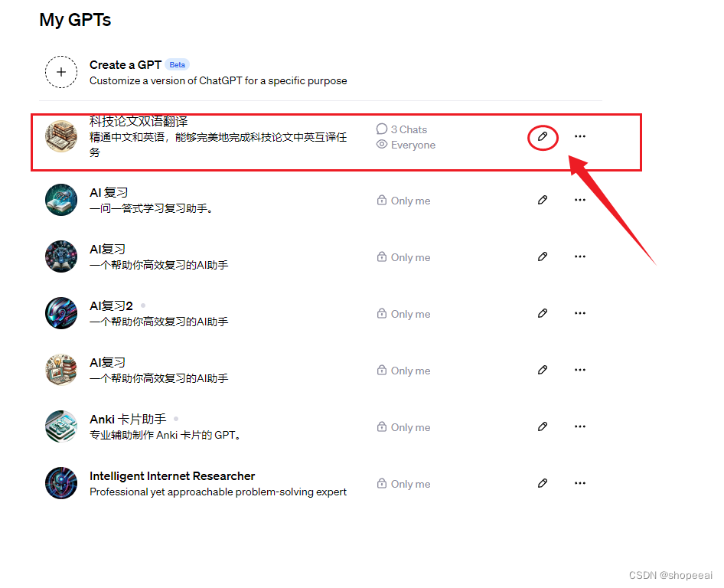Click the description 专业辅助制作 Anki 卡片的 GPT。
This screenshot has height=588, width=724.
165,435
